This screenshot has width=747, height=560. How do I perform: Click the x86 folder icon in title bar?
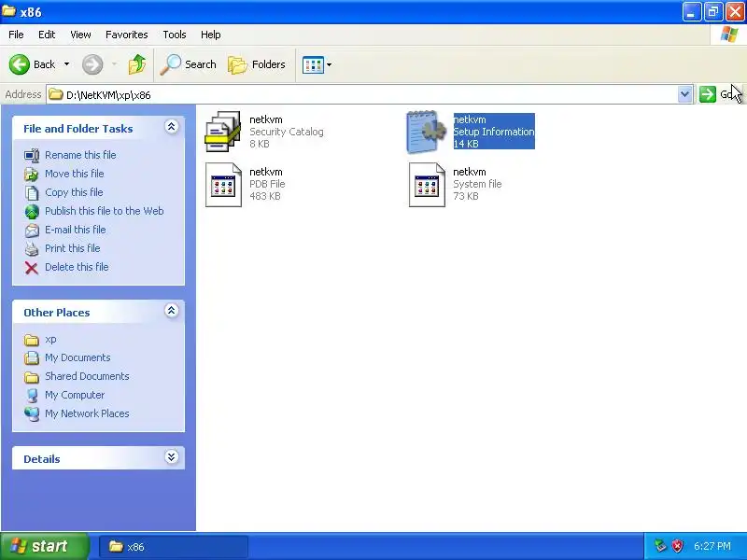pos(9,11)
